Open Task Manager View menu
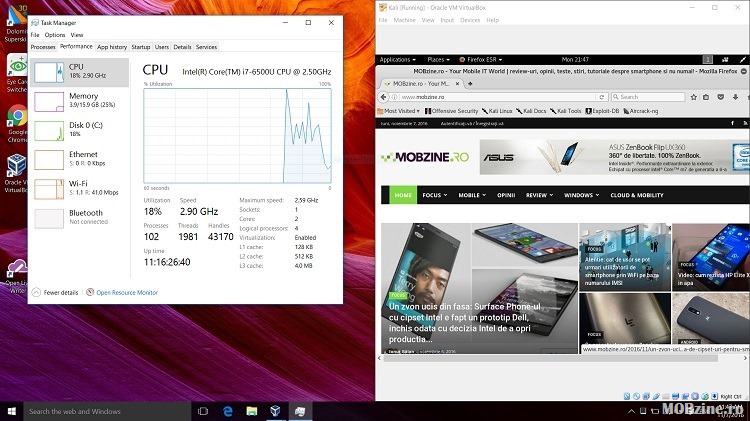 tap(77, 35)
